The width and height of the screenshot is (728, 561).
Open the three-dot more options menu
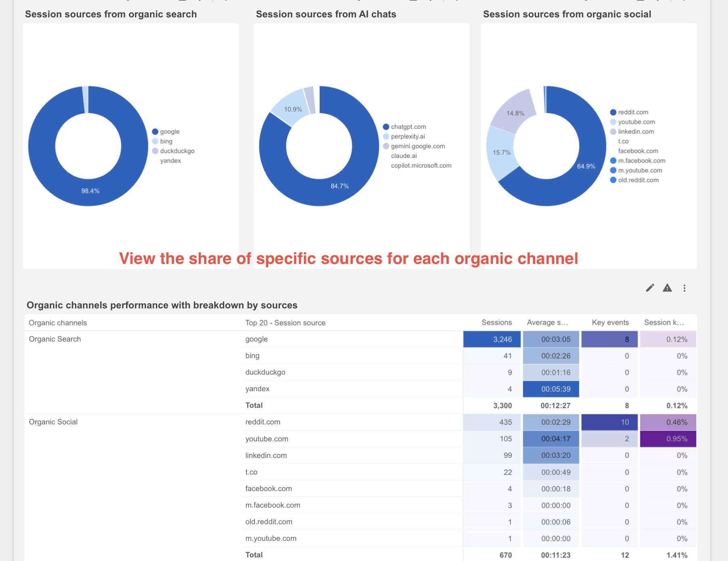click(684, 288)
